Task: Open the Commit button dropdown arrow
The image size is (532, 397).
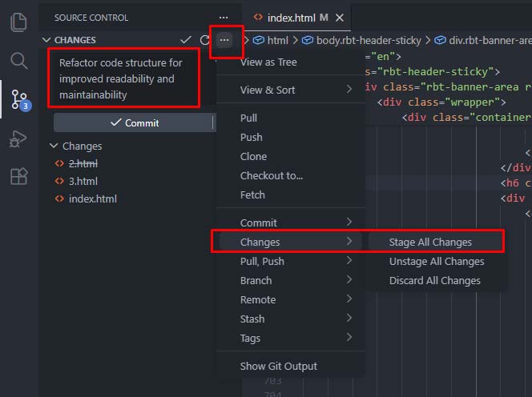Action: point(213,122)
